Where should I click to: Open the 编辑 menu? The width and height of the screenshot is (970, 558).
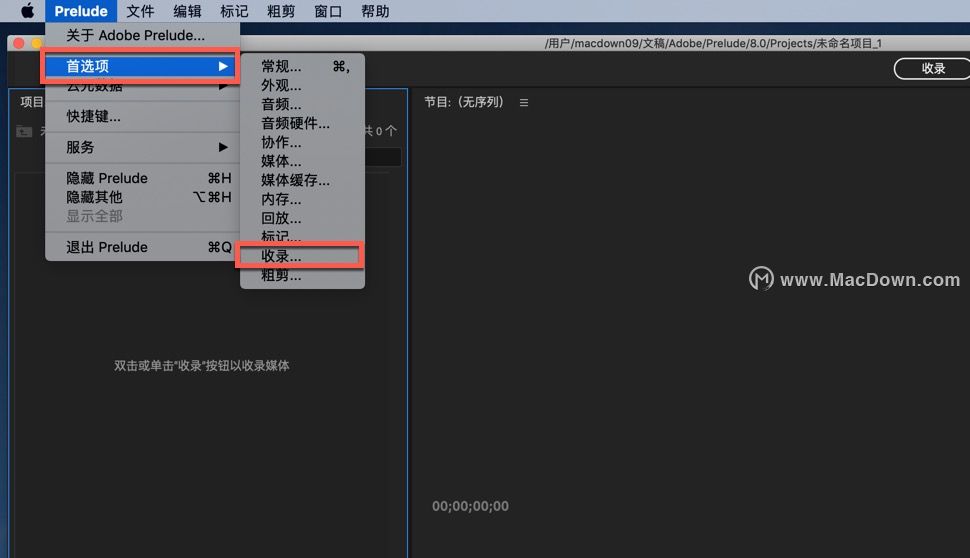pyautogui.click(x=187, y=11)
